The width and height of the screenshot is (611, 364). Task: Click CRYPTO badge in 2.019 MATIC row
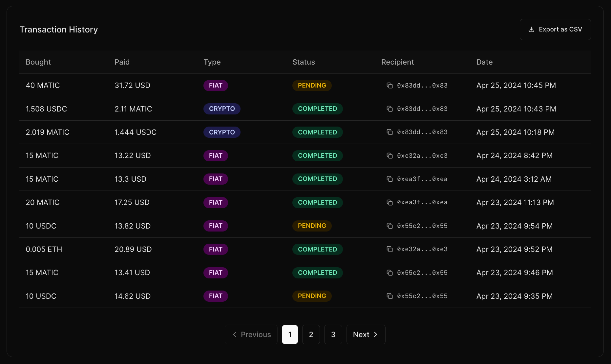coord(222,132)
